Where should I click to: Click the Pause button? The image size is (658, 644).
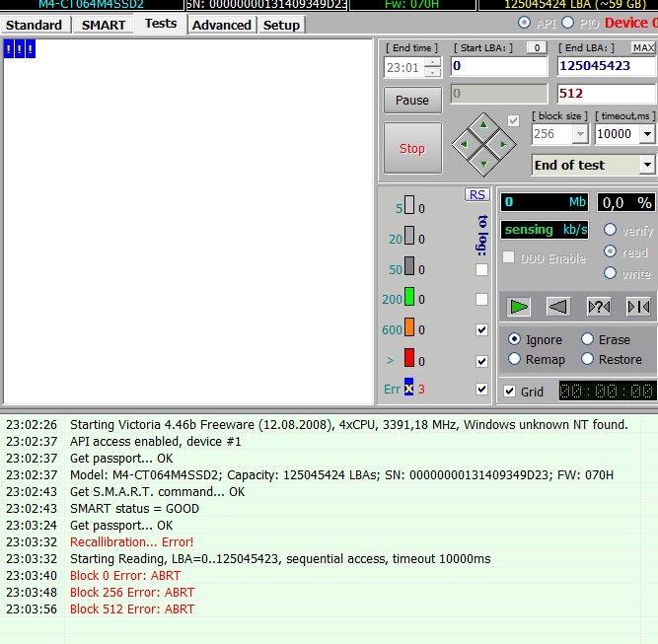click(x=412, y=100)
